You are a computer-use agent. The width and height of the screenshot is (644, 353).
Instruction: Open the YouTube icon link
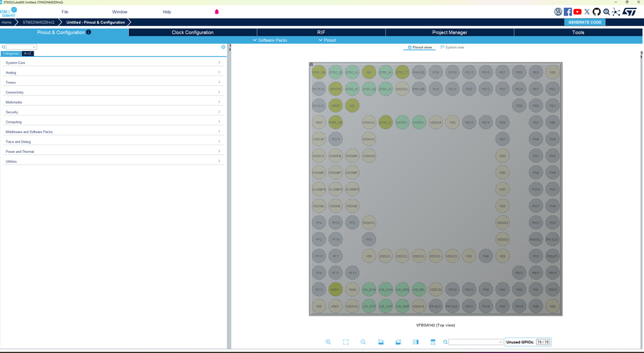(x=578, y=12)
